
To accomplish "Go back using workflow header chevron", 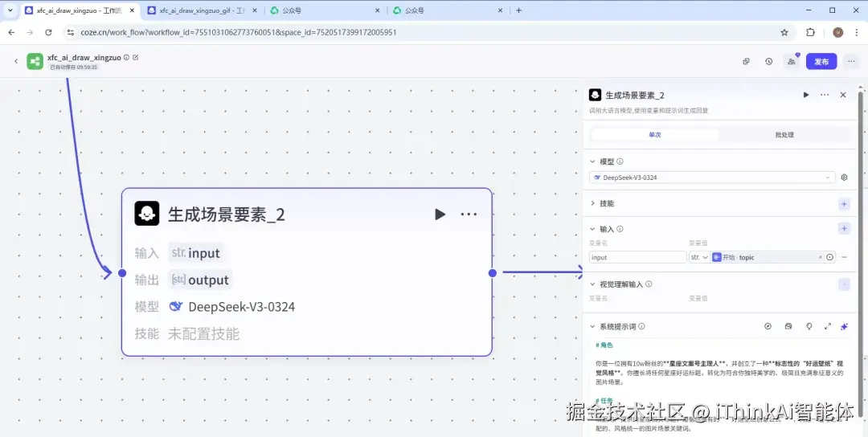I will [16, 61].
